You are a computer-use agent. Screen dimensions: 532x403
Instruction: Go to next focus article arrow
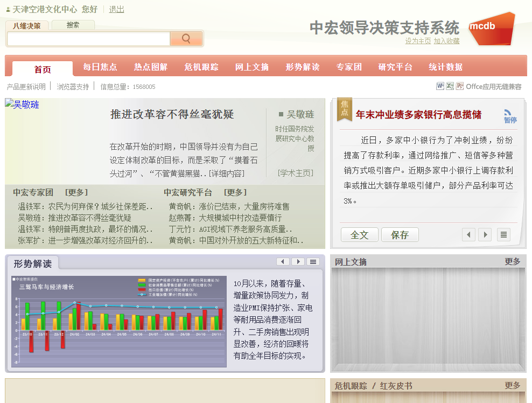pyautogui.click(x=485, y=234)
